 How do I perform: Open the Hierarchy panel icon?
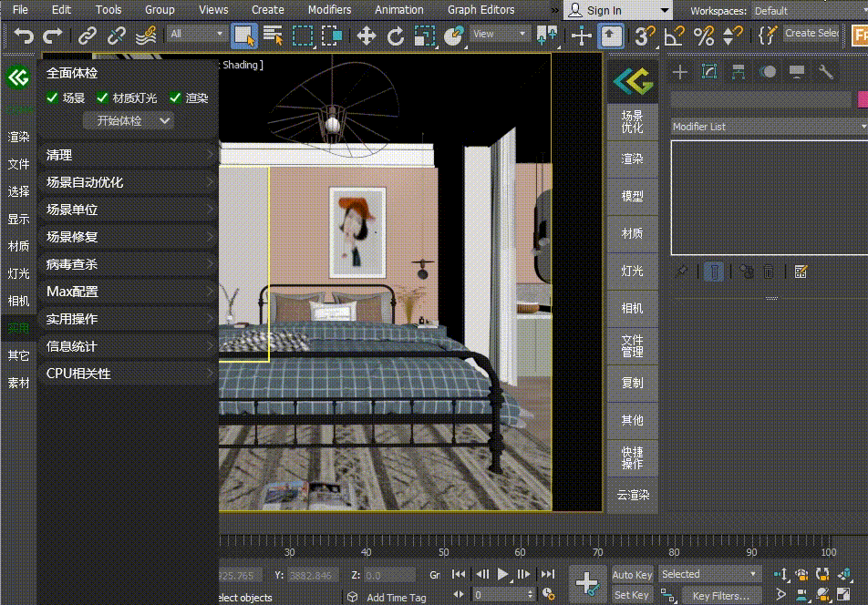[x=738, y=72]
